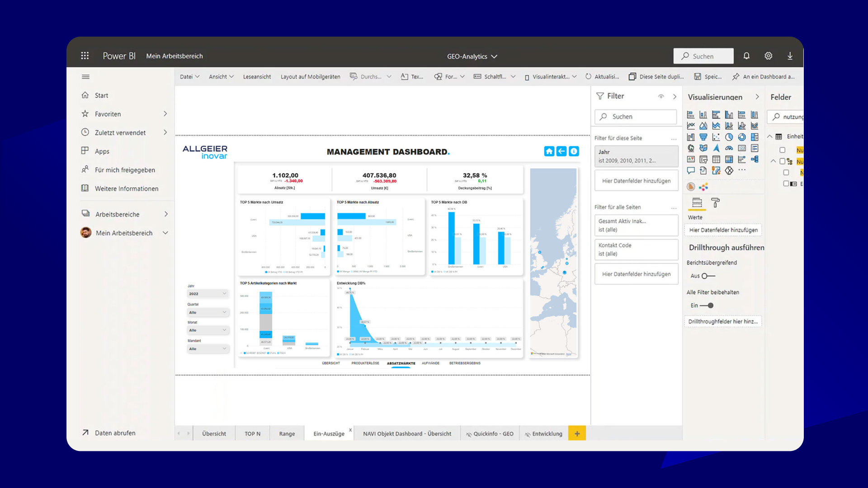Click Daten abrufen in sidebar
Image resolution: width=868 pixels, height=488 pixels.
tap(108, 433)
